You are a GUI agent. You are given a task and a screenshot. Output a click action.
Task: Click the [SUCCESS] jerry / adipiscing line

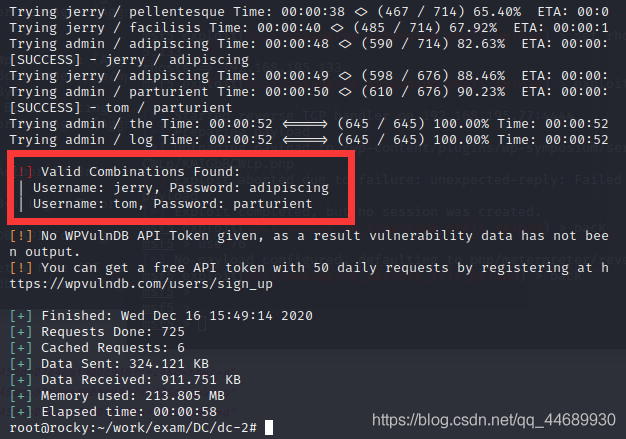point(129,60)
